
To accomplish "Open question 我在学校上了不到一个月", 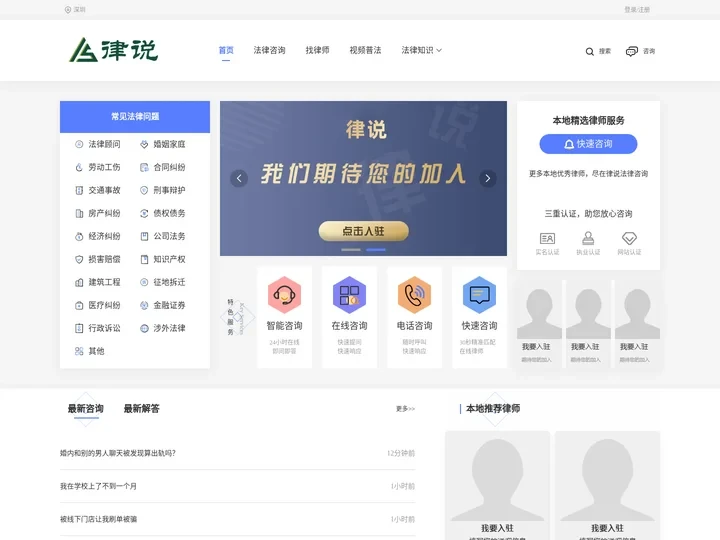I will point(98,486).
